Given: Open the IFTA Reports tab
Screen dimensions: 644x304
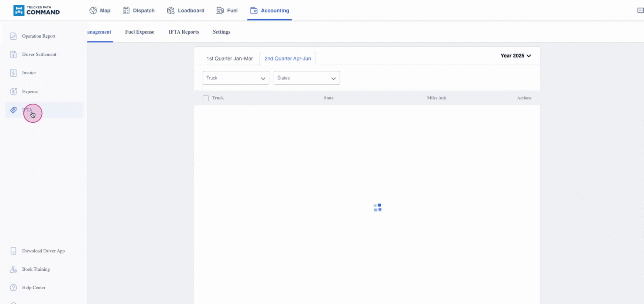Looking at the screenshot, I should pyautogui.click(x=184, y=32).
